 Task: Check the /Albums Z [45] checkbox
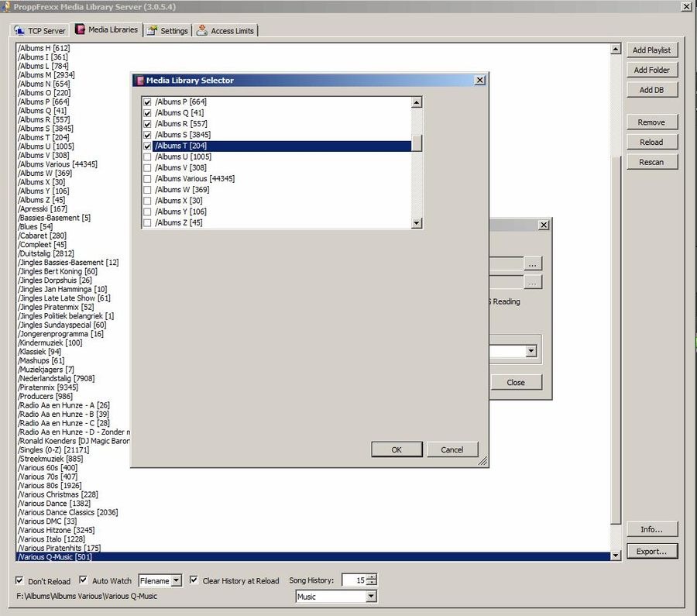[148, 223]
